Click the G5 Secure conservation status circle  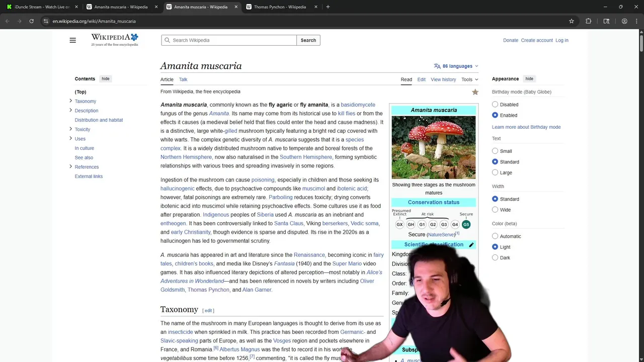(x=466, y=225)
